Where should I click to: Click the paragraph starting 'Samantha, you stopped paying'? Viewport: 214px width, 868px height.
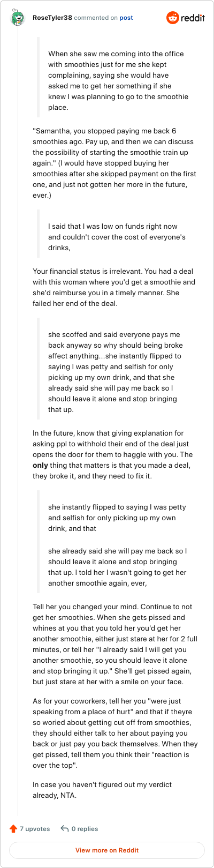tap(114, 163)
